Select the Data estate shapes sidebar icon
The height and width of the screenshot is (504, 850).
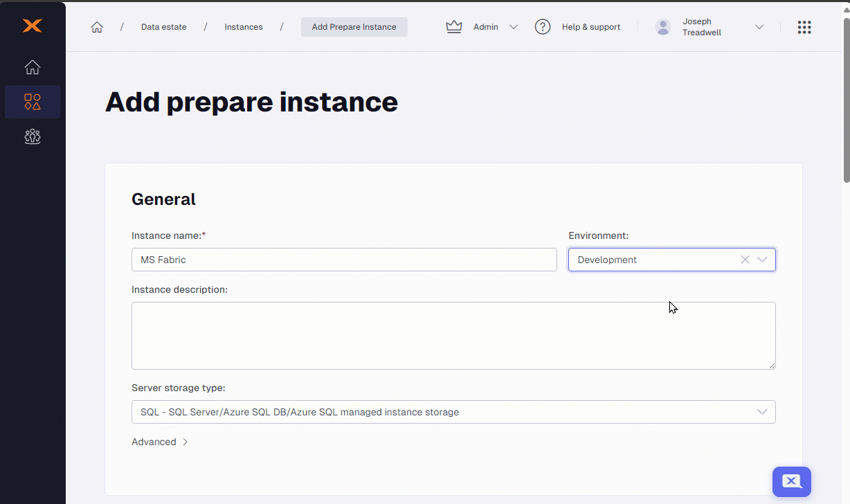(33, 102)
